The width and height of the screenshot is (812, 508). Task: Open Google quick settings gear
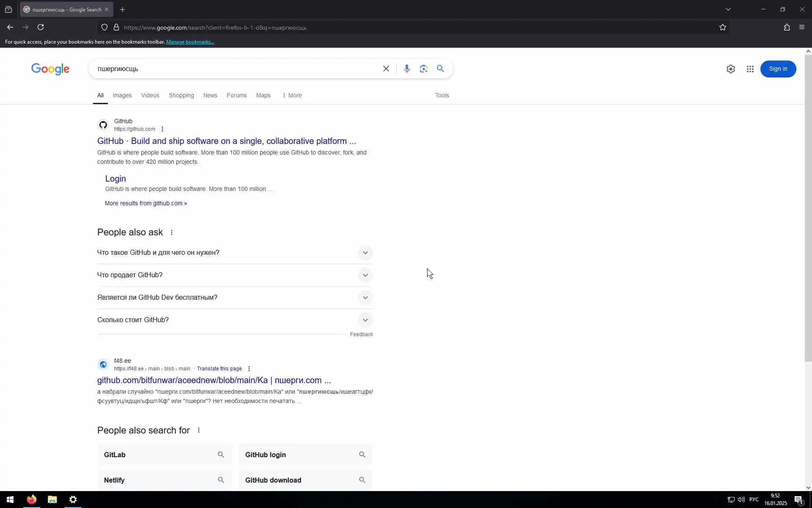(x=730, y=69)
